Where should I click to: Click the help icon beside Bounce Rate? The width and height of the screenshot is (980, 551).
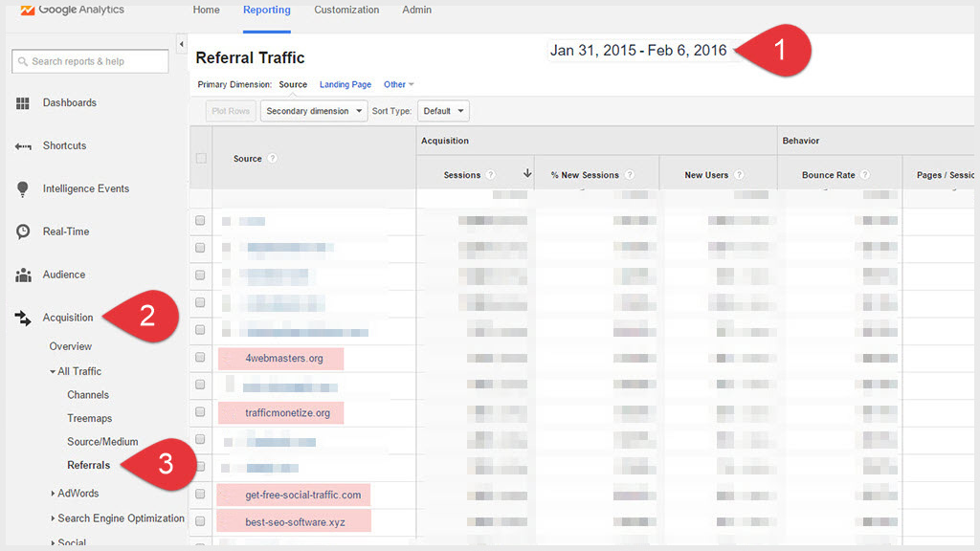[x=865, y=175]
